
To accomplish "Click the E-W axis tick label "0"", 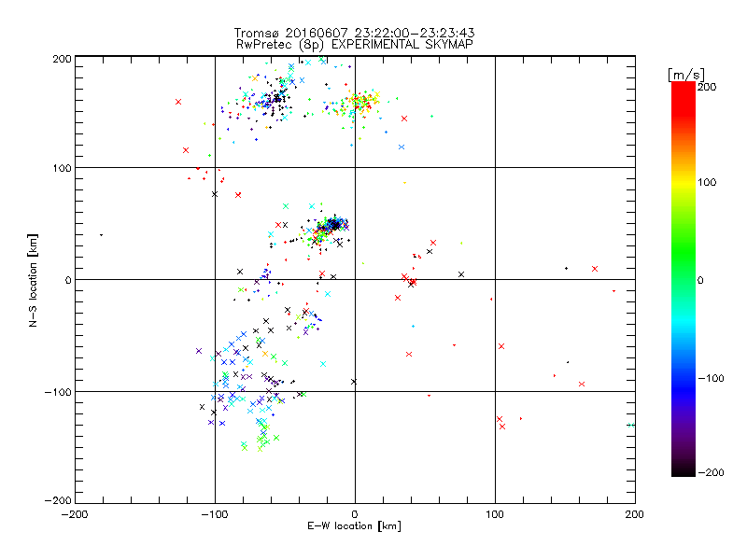I will 355,514.
